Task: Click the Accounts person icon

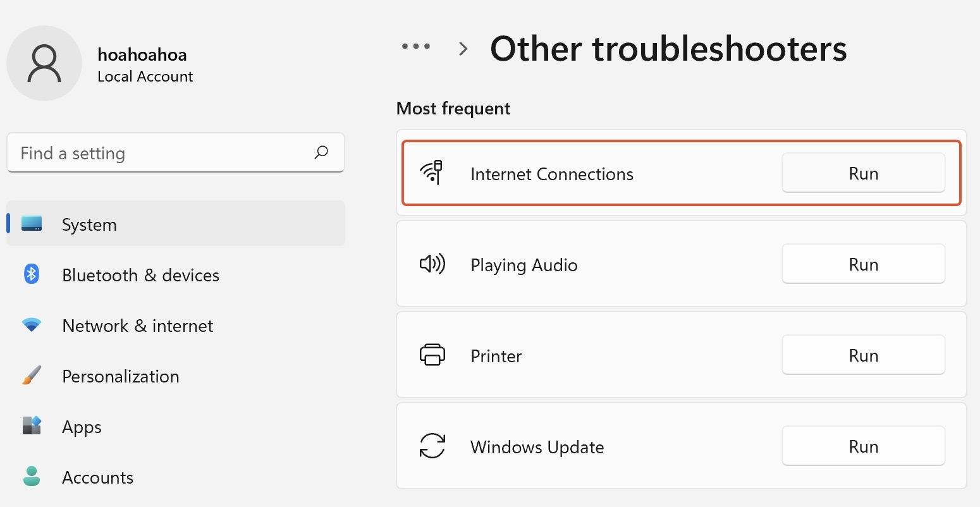Action: pyautogui.click(x=31, y=477)
